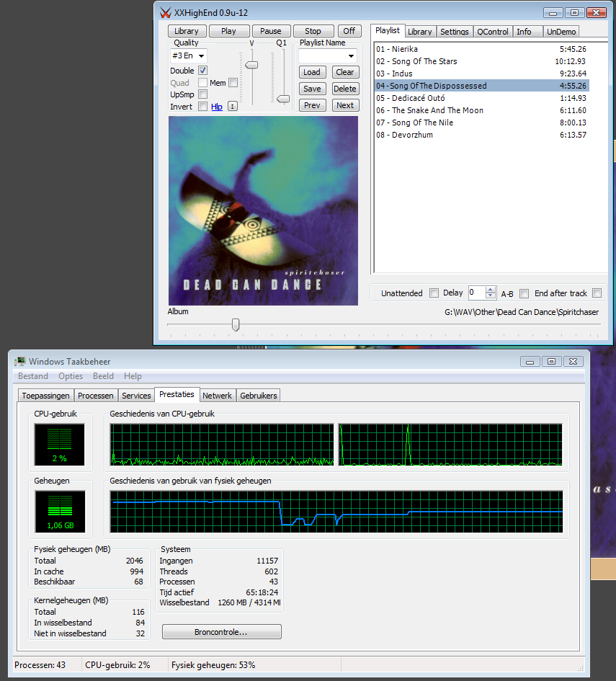The width and height of the screenshot is (616, 681).
Task: Click the Windows Taakbeheer title bar icon
Action: tap(20, 361)
